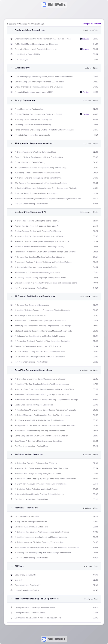Open Root Cause Analysis with AI lecture
The height and width of the screenshot is (644, 108).
pyautogui.click(x=39, y=420)
